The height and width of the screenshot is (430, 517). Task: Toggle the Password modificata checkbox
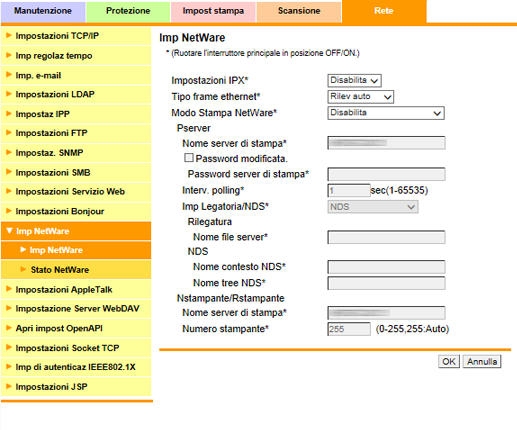(189, 158)
